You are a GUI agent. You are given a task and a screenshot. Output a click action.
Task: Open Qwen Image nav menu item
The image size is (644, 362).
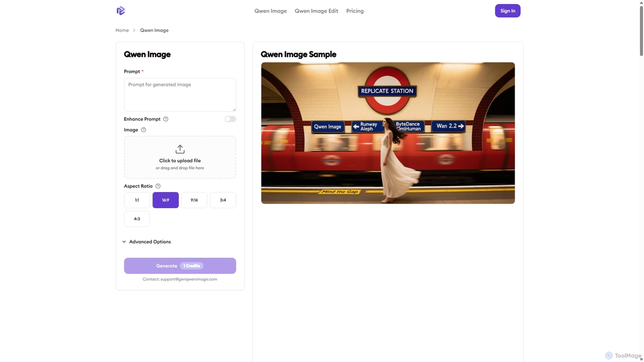[271, 11]
